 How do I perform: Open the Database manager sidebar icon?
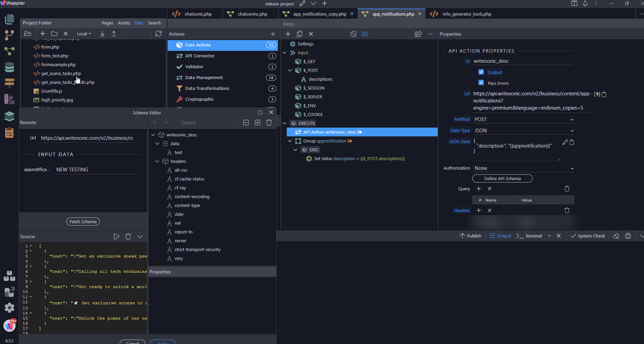point(10,67)
